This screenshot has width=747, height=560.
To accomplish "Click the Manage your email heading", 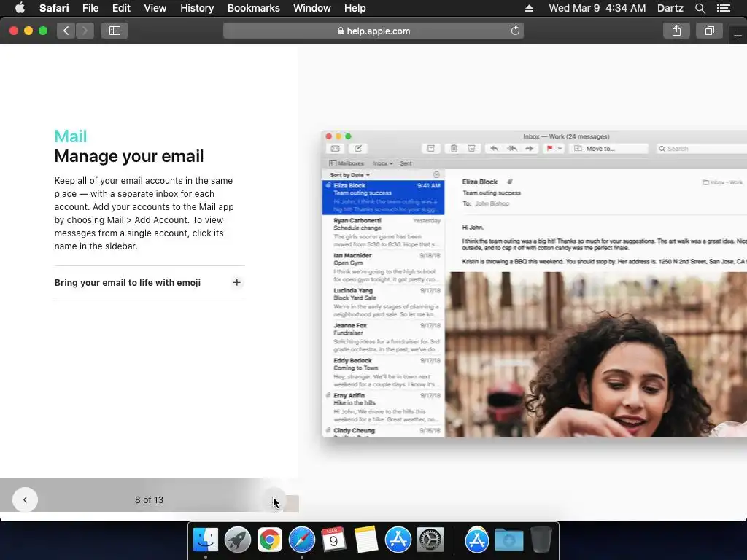I will coord(129,156).
